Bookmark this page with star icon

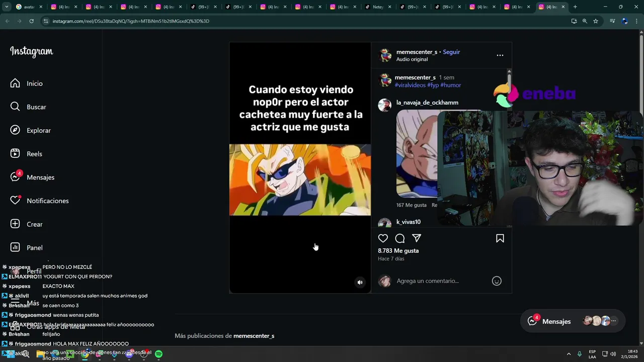596,21
